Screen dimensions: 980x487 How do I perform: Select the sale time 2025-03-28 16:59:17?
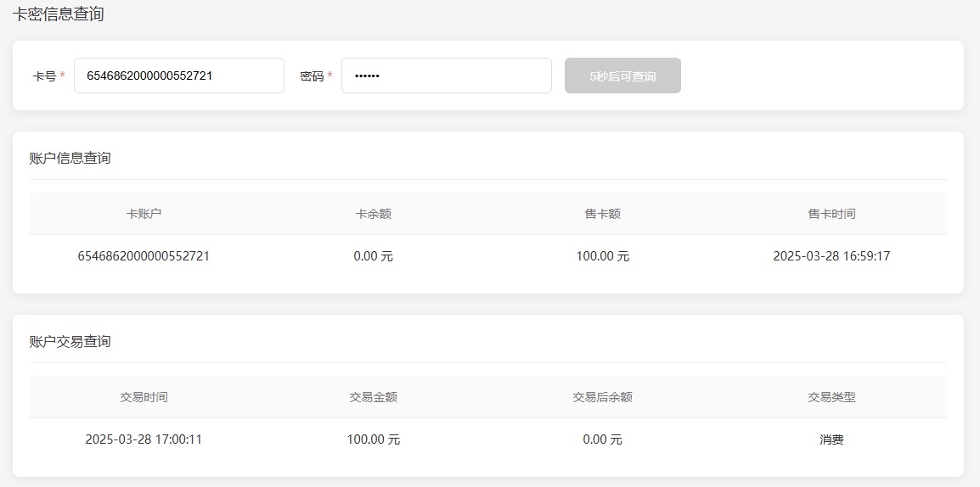tap(831, 256)
